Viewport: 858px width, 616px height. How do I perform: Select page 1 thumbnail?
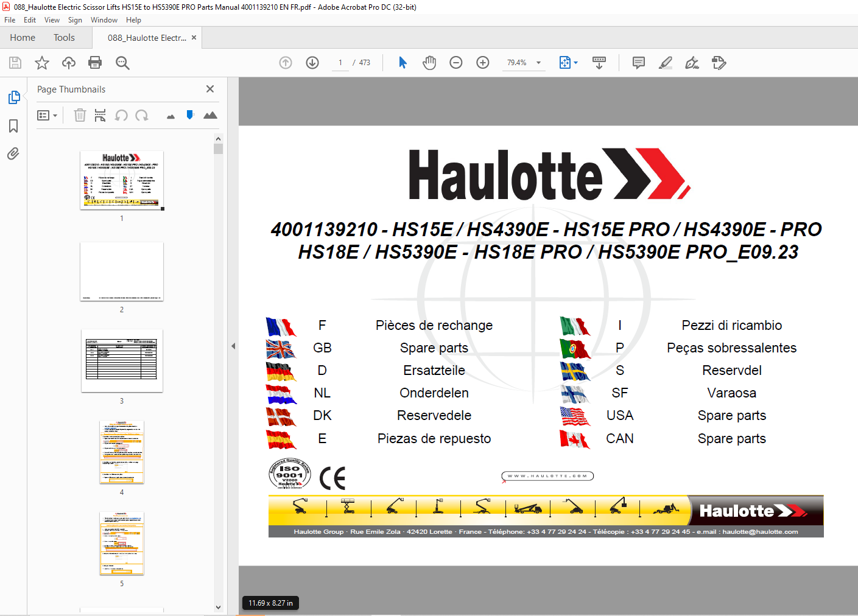(122, 180)
